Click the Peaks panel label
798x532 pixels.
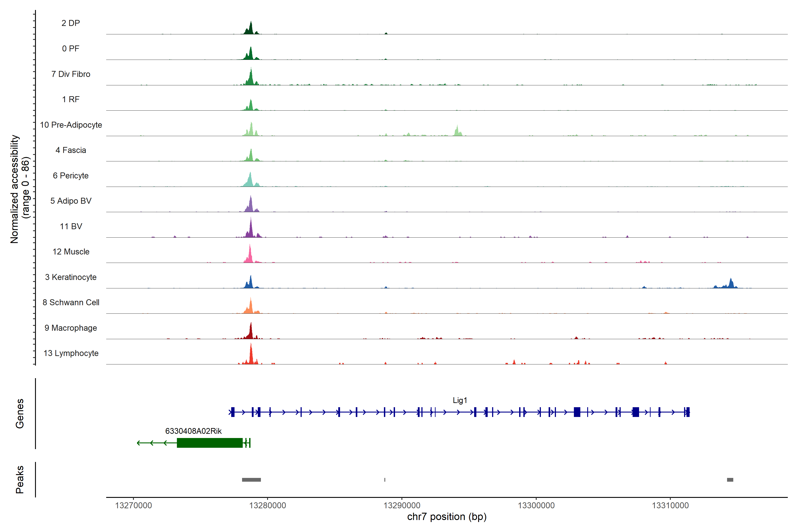point(20,479)
